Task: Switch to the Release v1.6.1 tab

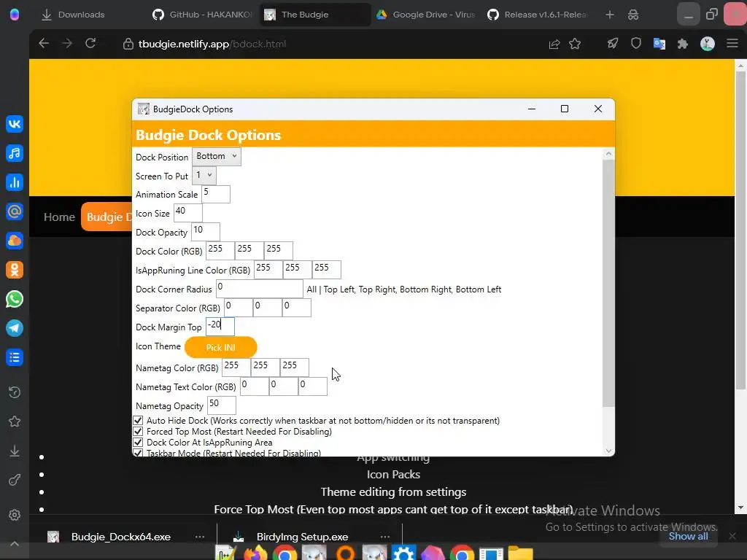Action: [538, 15]
